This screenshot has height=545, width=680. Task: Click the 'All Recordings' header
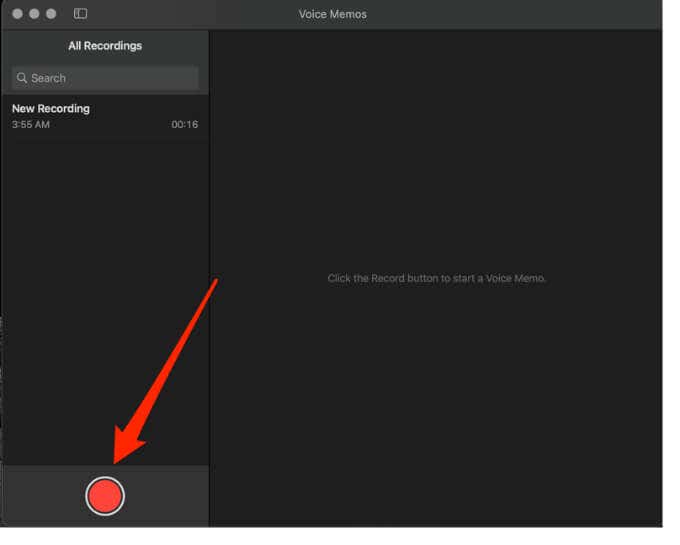[x=105, y=46]
